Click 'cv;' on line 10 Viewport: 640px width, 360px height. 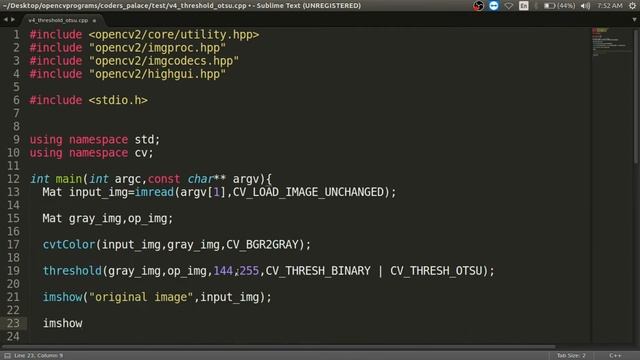pos(144,153)
